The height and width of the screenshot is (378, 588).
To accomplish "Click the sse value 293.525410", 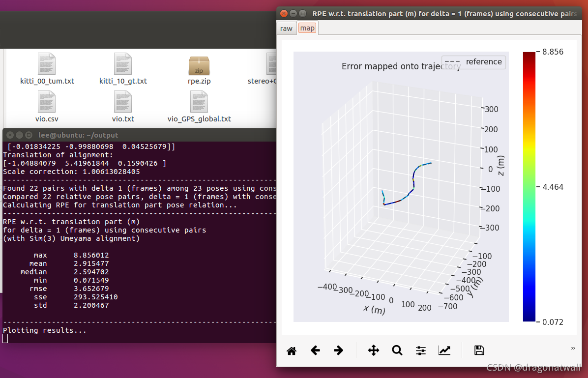I will point(96,297).
